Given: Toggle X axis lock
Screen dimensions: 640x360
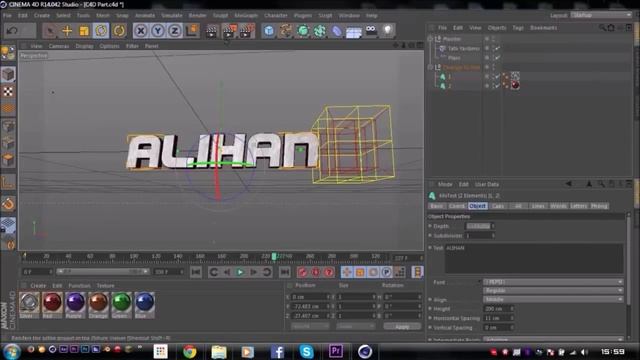Looking at the screenshot, I should coord(141,31).
